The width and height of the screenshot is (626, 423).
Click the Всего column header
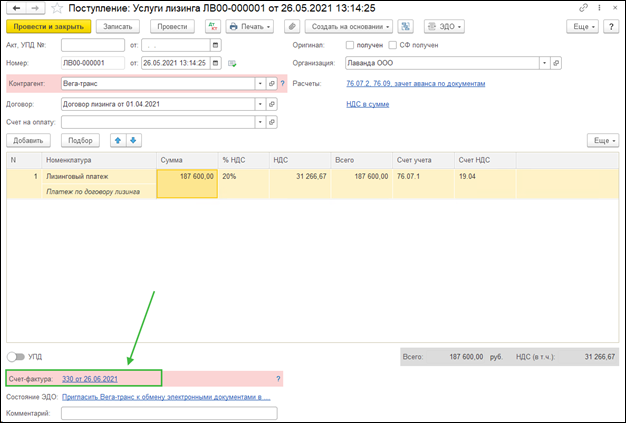click(x=362, y=160)
